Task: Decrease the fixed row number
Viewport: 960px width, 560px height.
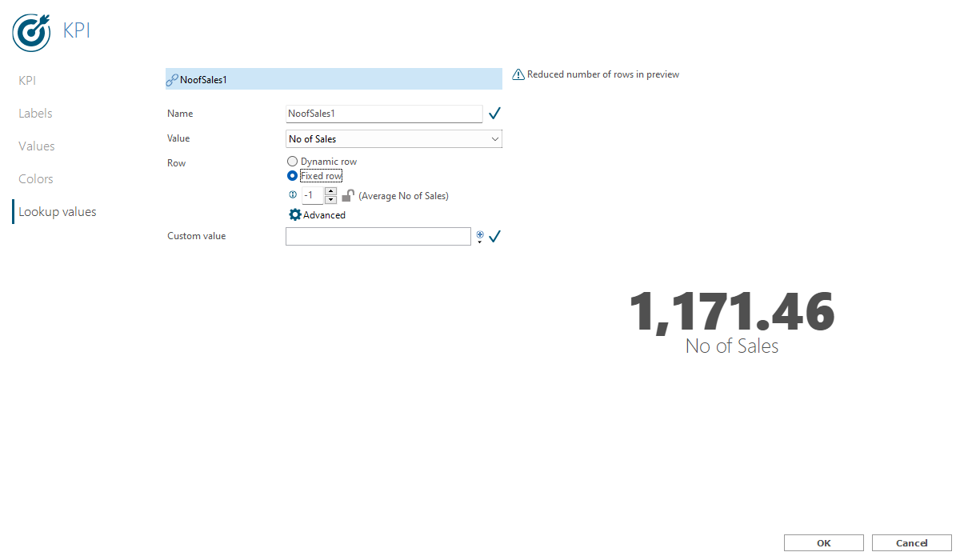Action: (x=330, y=199)
